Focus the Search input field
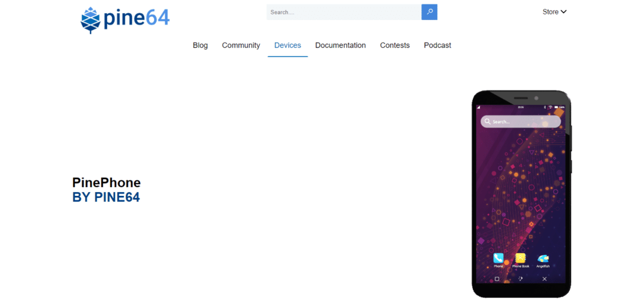644x304 pixels. (344, 12)
